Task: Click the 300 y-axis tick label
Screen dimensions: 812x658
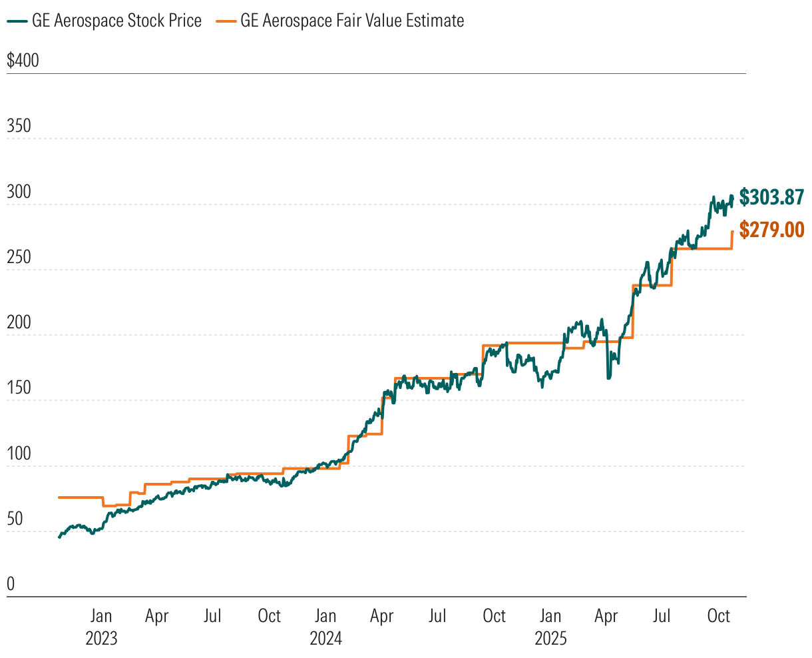Action: pos(19,192)
